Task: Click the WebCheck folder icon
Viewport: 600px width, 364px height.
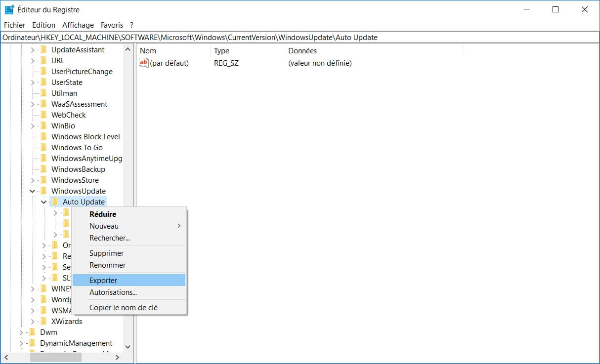Action: point(43,115)
